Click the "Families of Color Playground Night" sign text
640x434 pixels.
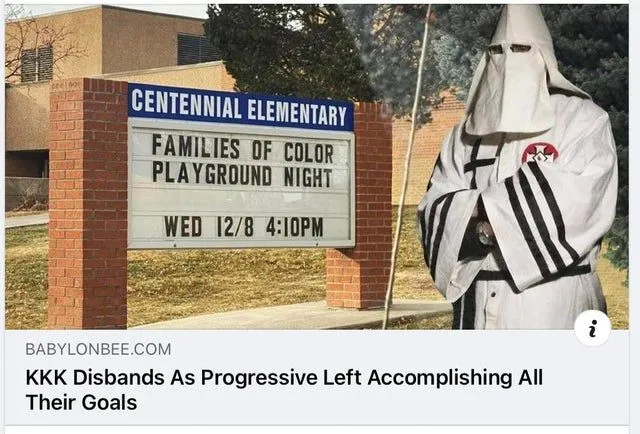[243, 162]
